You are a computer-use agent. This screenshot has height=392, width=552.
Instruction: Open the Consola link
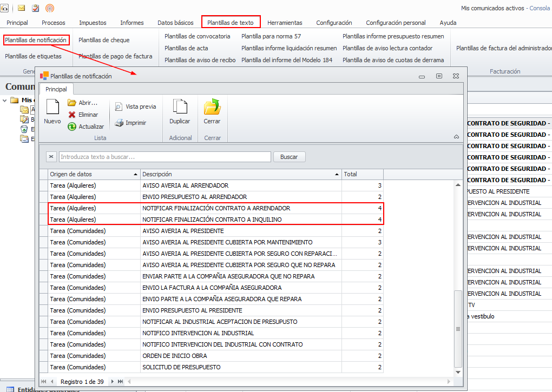click(539, 8)
